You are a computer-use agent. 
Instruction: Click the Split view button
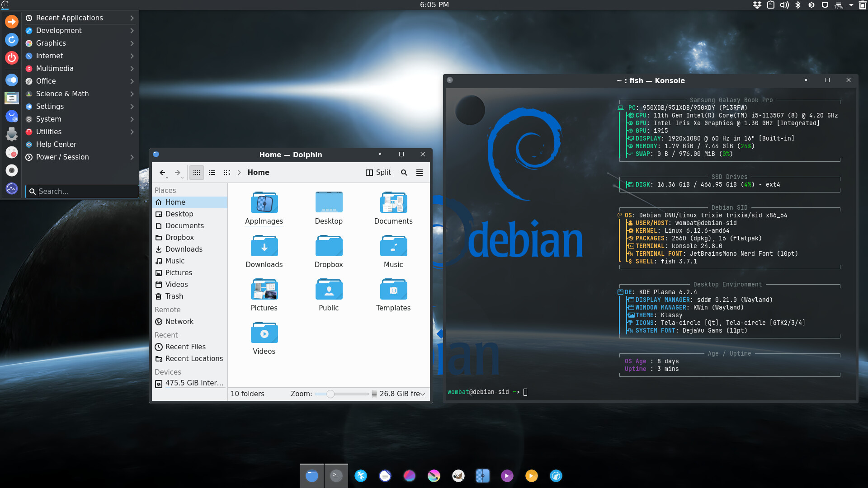coord(378,173)
